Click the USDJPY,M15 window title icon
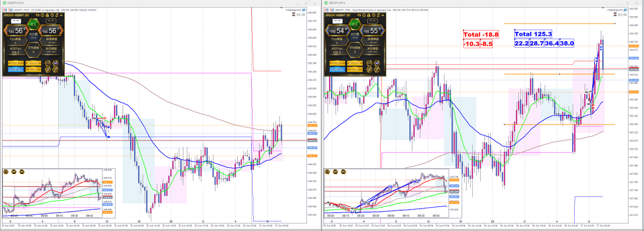The width and height of the screenshot is (644, 231). pyautogui.click(x=5, y=3)
